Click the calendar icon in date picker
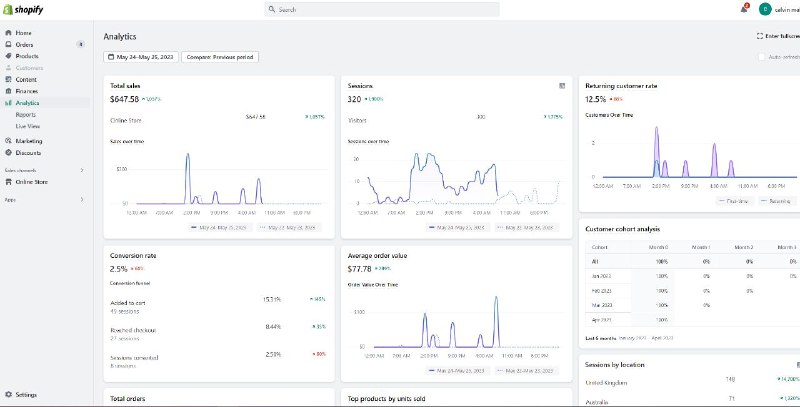This screenshot has width=800, height=407. pyautogui.click(x=111, y=57)
